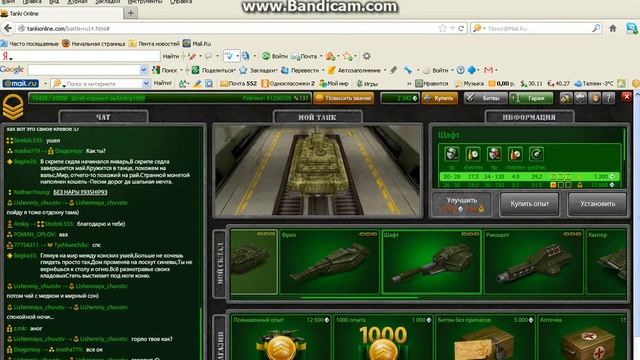
Task: Click the БЕЗ НАРЫ chat link
Action: (80, 192)
